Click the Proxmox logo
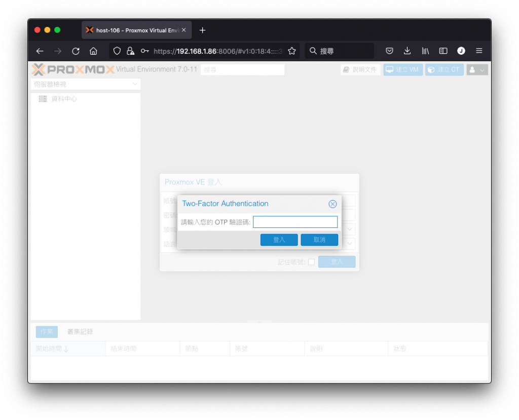Image resolution: width=519 pixels, height=420 pixels. 73,69
